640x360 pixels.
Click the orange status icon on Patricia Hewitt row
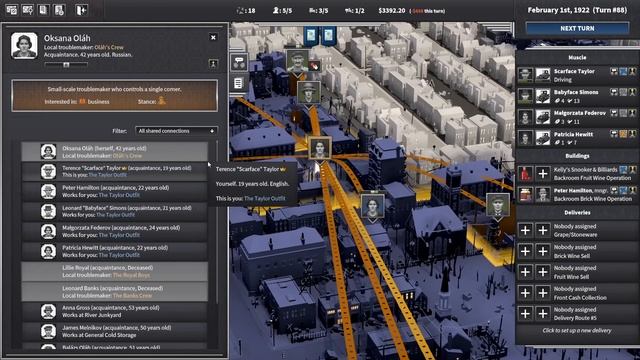(x=623, y=134)
